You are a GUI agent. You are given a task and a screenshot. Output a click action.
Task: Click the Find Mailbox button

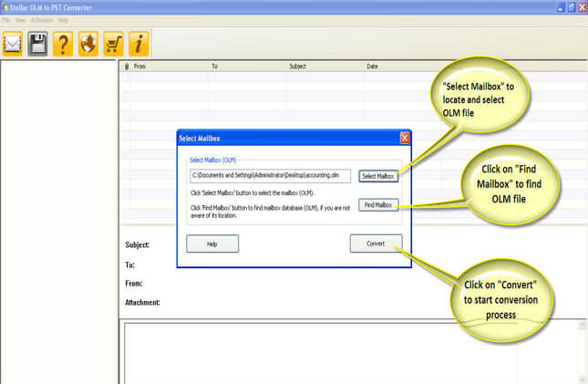[x=378, y=205]
